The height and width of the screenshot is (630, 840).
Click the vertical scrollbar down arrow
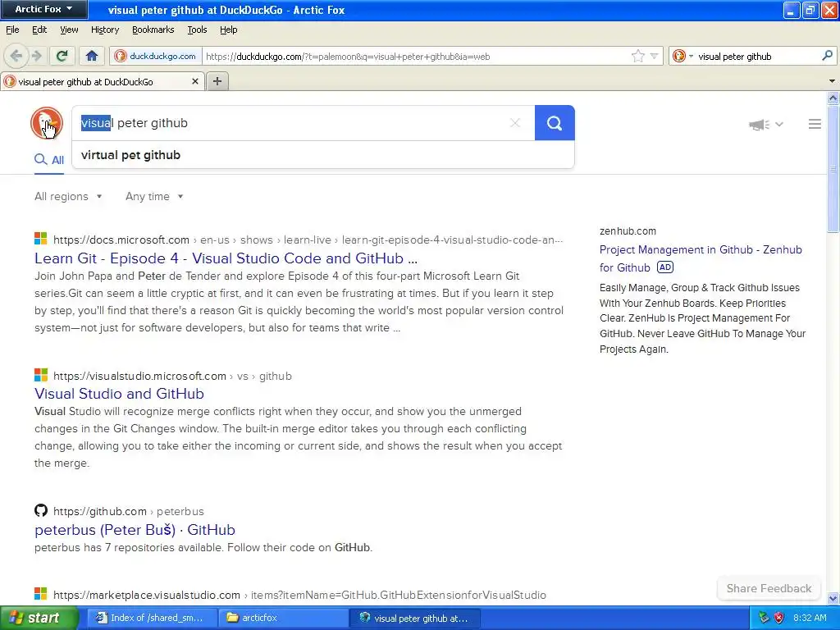833,598
